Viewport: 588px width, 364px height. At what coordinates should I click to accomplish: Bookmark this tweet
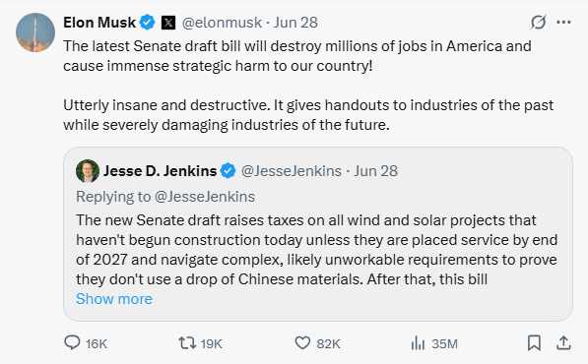pos(534,342)
